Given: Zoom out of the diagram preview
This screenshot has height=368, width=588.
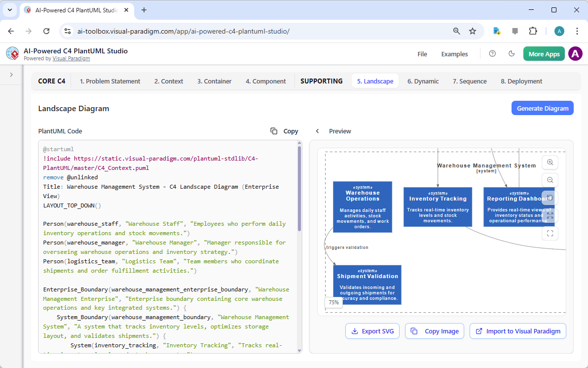Looking at the screenshot, I should pos(550,180).
